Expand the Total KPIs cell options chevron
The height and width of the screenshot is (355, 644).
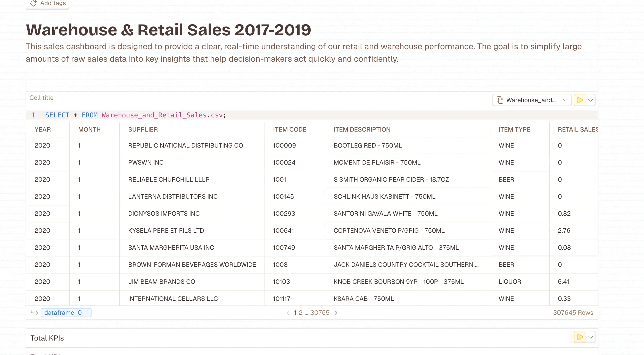click(590, 337)
